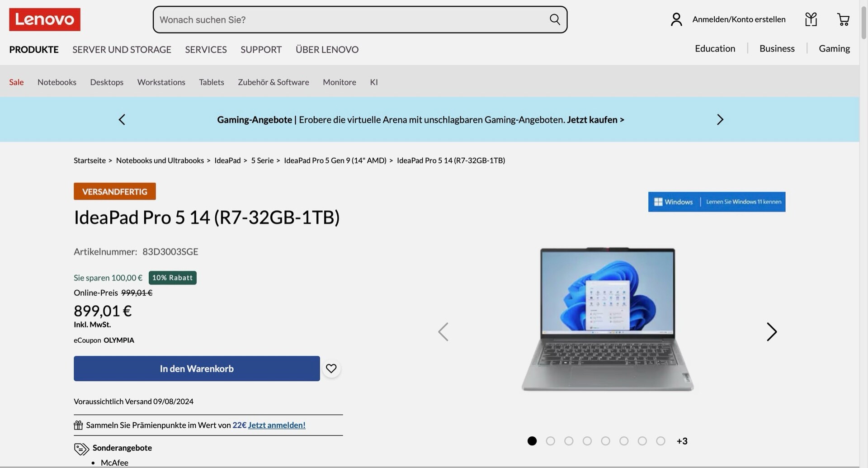Click Sie sparen 100,00 € text
Screen dimensions: 868x468
tap(108, 278)
